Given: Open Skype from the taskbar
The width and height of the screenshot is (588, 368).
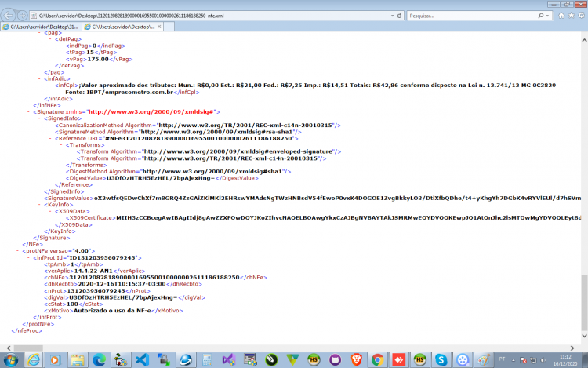Looking at the screenshot, I should [x=441, y=360].
